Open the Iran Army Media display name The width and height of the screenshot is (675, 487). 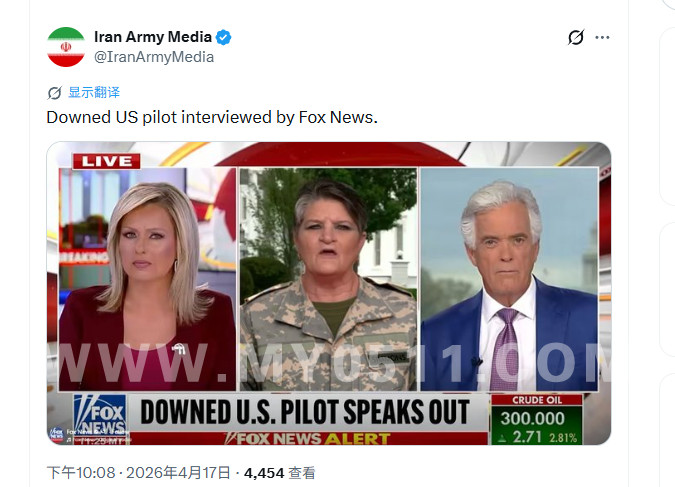[153, 37]
